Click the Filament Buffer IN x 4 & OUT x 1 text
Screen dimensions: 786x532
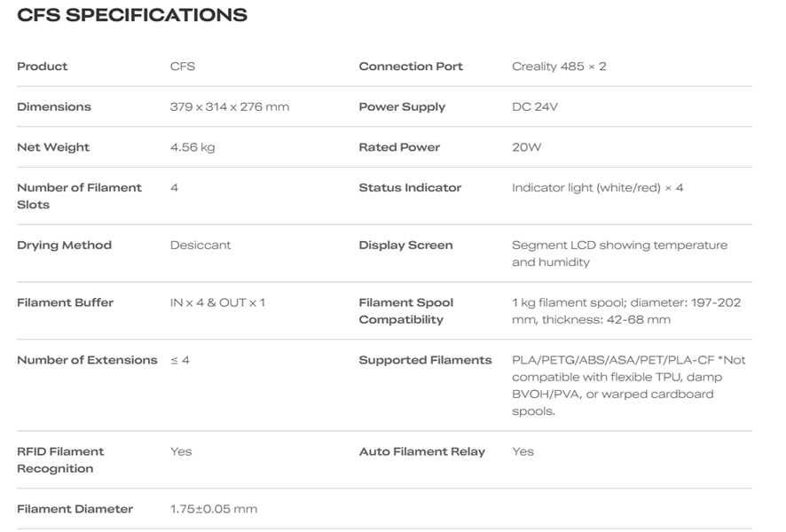(x=217, y=302)
